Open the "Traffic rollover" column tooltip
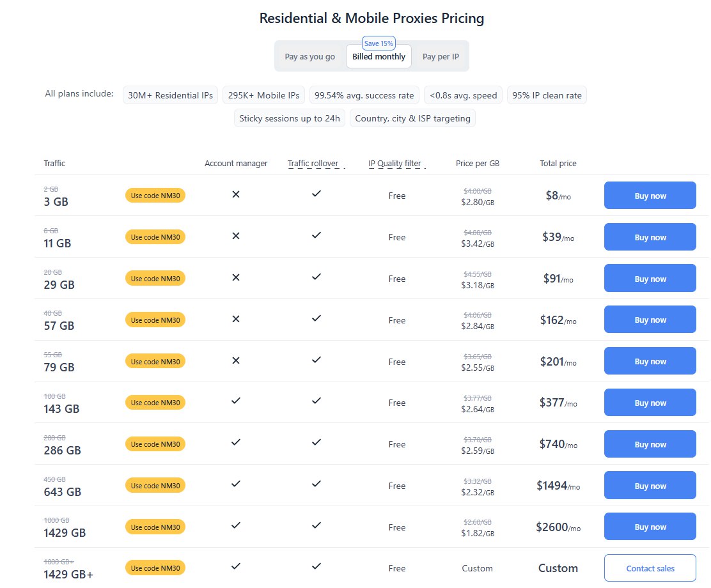 point(313,163)
